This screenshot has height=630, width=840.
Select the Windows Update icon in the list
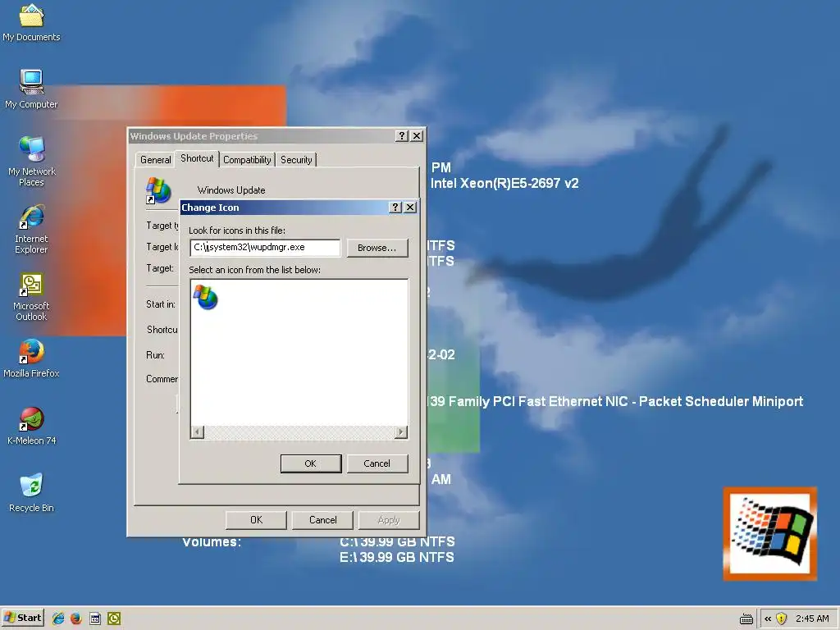pyautogui.click(x=206, y=297)
